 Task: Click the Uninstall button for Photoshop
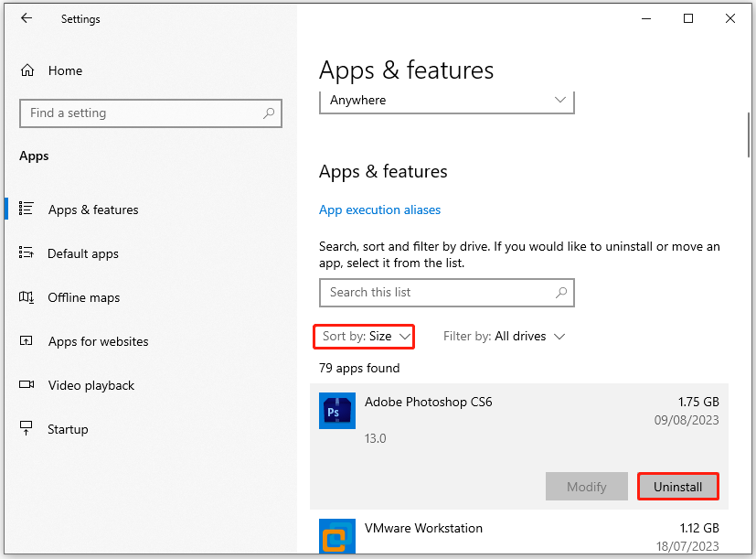677,486
